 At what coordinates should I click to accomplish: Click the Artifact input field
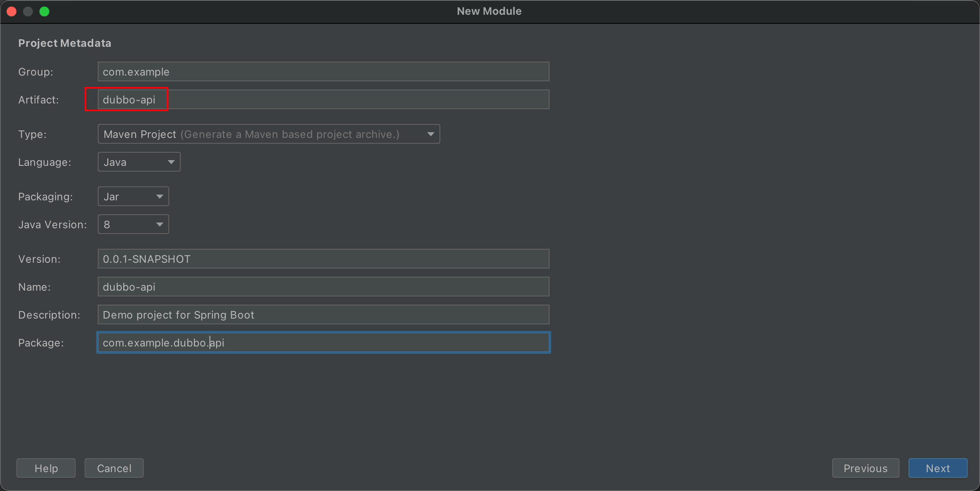[x=323, y=100]
